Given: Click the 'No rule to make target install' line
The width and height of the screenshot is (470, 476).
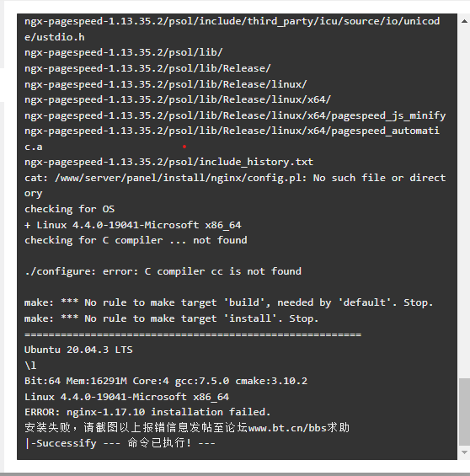Looking at the screenshot, I should (x=172, y=318).
